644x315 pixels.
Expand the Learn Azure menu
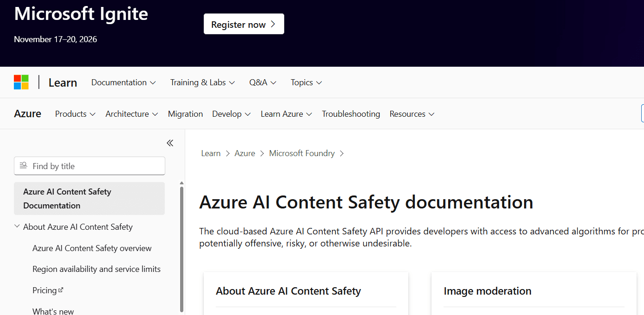tap(287, 114)
